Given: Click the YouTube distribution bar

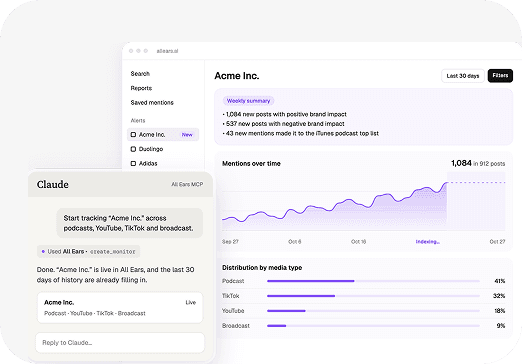Looking at the screenshot, I should [373, 311].
